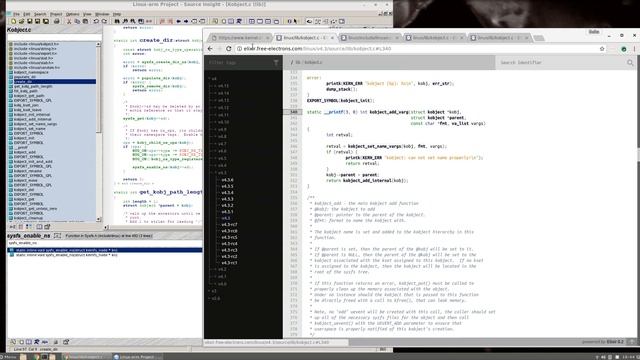This screenshot has width=640, height=360.
Task: Open the Help menu in Source Insight
Action: point(117,14)
